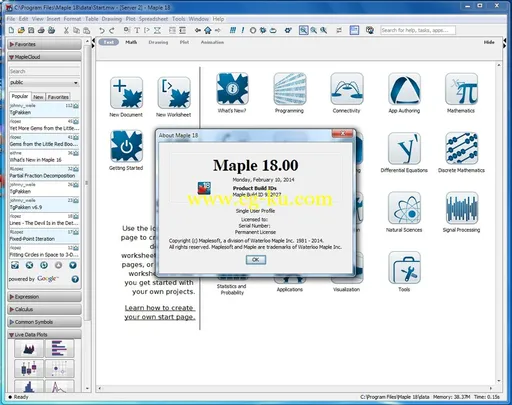Open the Connectivity topic icon

coord(347,89)
